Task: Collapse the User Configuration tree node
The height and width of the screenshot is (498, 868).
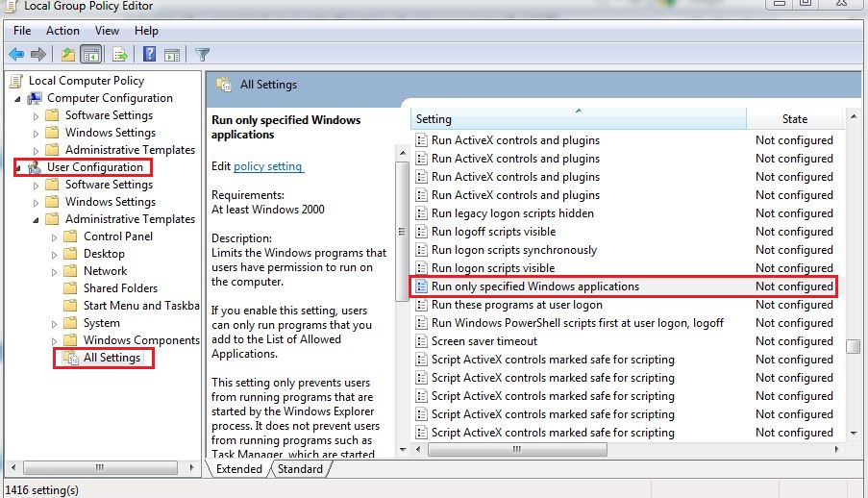Action: coord(17,167)
